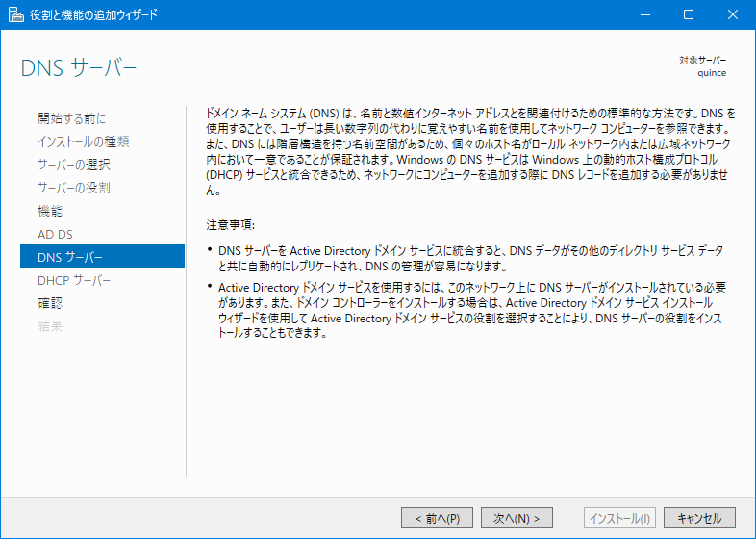Click the target server name quince
The height and width of the screenshot is (539, 756).
(712, 73)
